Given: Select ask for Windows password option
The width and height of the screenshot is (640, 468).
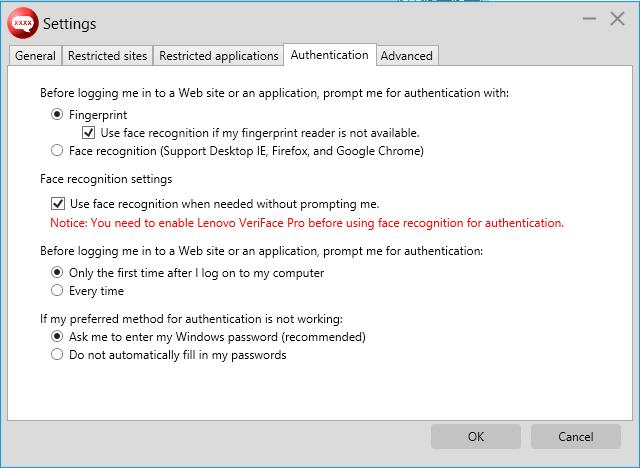Looking at the screenshot, I should (x=57, y=337).
